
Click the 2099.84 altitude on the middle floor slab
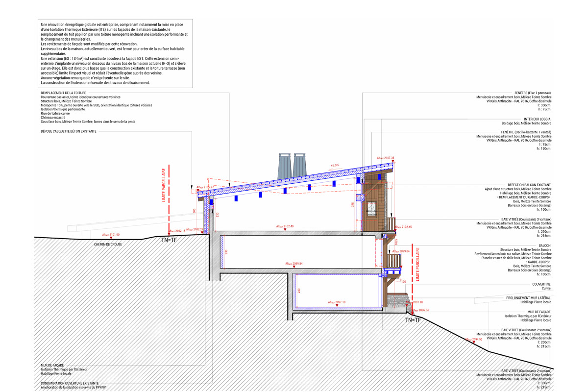[294, 264]
